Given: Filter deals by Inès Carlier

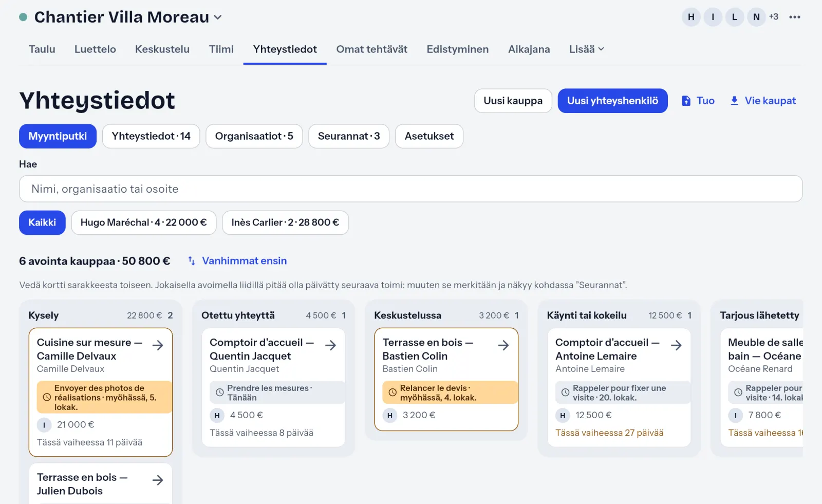Looking at the screenshot, I should (285, 222).
